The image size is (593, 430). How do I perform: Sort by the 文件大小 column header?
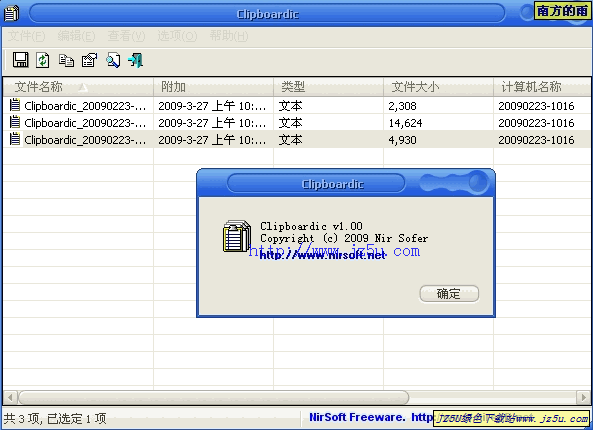click(438, 87)
